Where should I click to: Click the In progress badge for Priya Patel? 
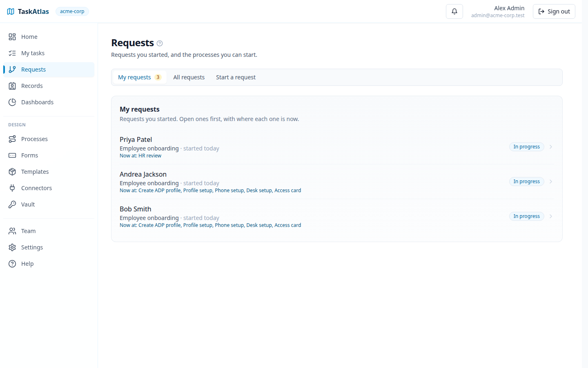pyautogui.click(x=527, y=147)
